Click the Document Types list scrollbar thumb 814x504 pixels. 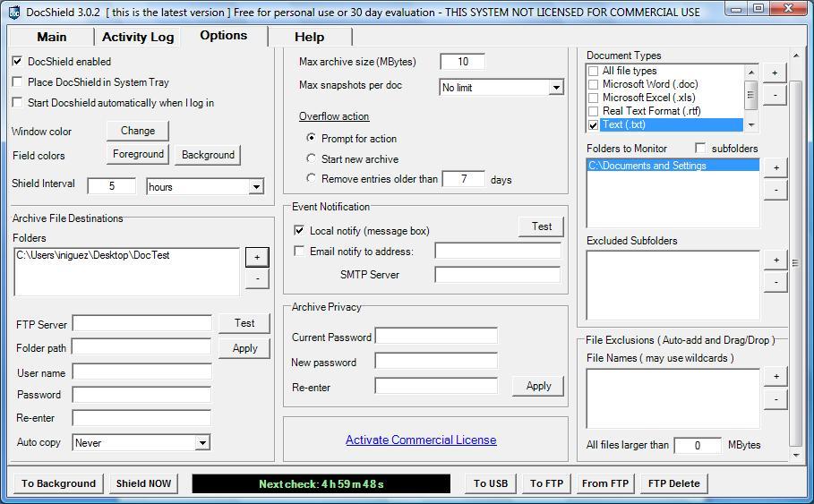point(750,95)
